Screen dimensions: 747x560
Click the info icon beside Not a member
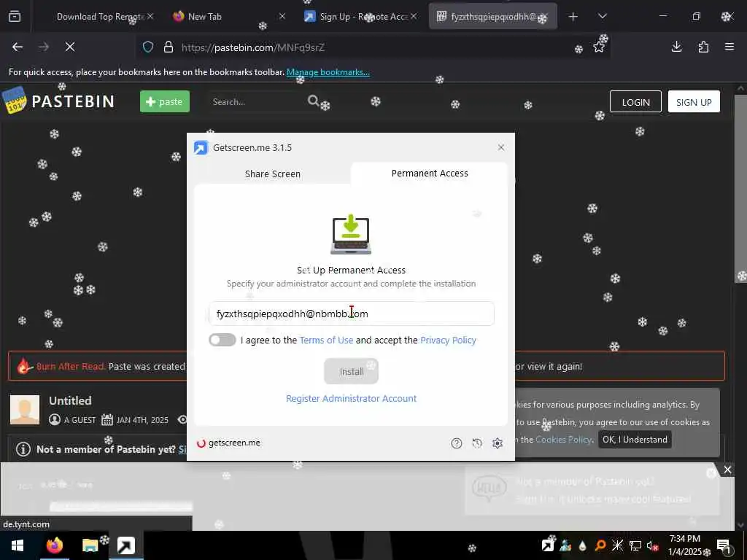tap(23, 449)
